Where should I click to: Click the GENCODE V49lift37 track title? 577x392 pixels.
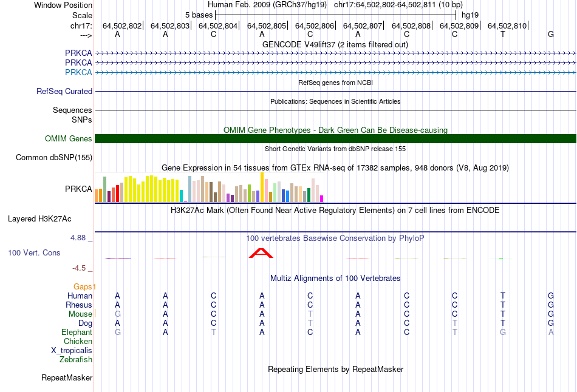point(335,44)
